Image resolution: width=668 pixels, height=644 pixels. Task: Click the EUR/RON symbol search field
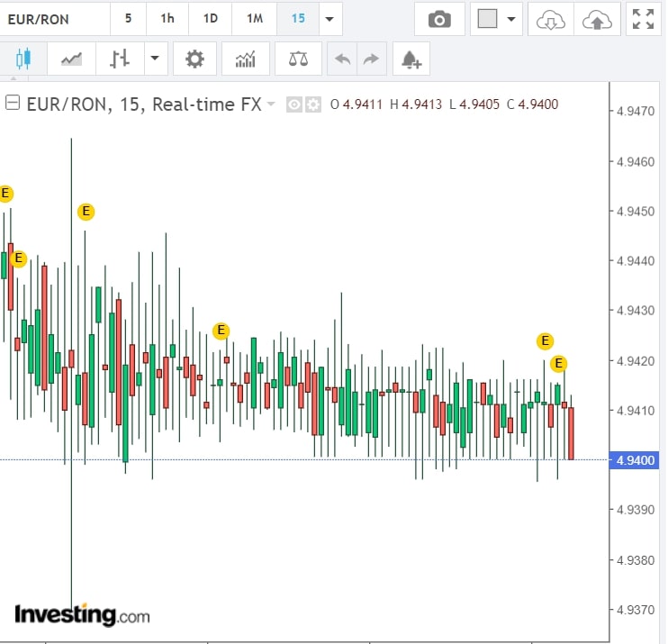(54, 18)
